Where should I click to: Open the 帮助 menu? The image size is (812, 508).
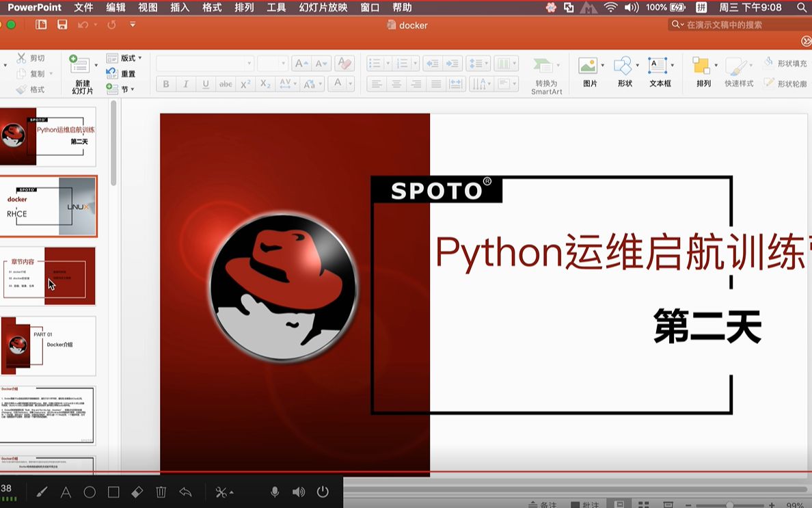[402, 8]
